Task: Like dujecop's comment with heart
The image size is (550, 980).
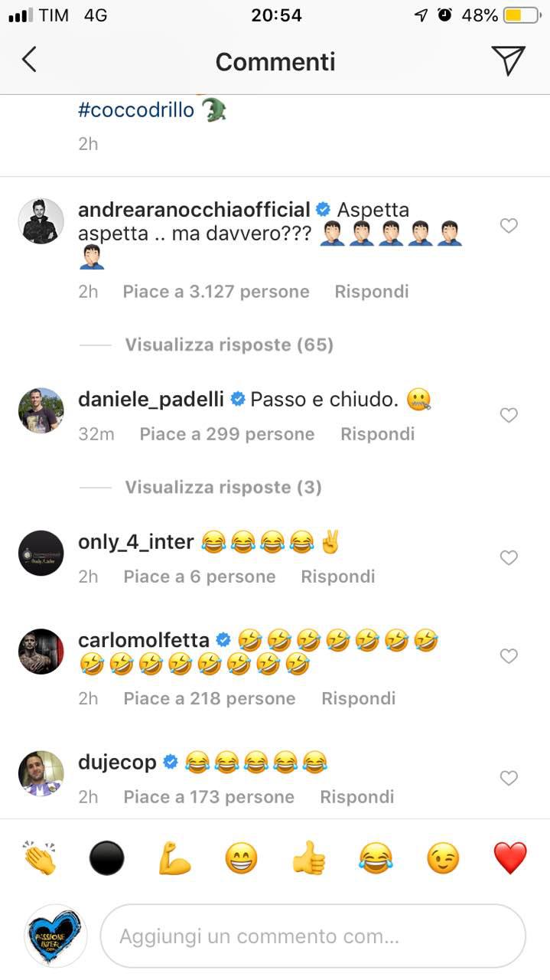Action: 509,778
